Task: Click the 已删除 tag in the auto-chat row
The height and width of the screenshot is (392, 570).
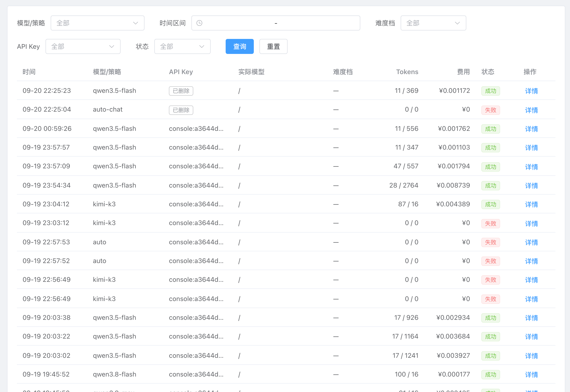Action: click(181, 110)
